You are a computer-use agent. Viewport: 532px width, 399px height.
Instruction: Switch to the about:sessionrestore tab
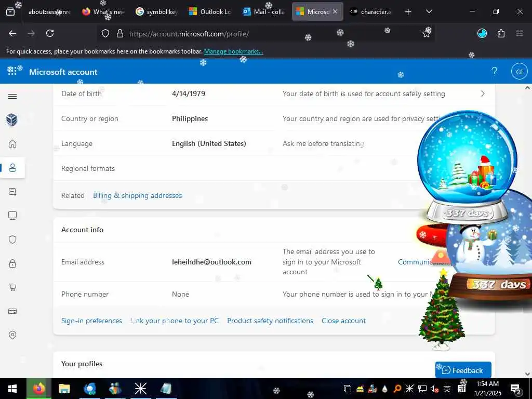(x=49, y=12)
